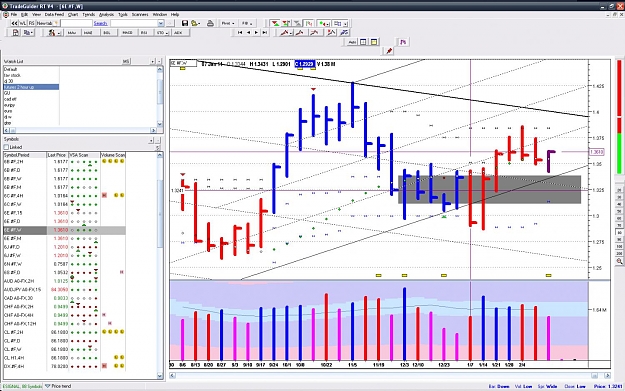The width and height of the screenshot is (625, 391).
Task: Open the Print dropdown button
Action: pyautogui.click(x=228, y=23)
